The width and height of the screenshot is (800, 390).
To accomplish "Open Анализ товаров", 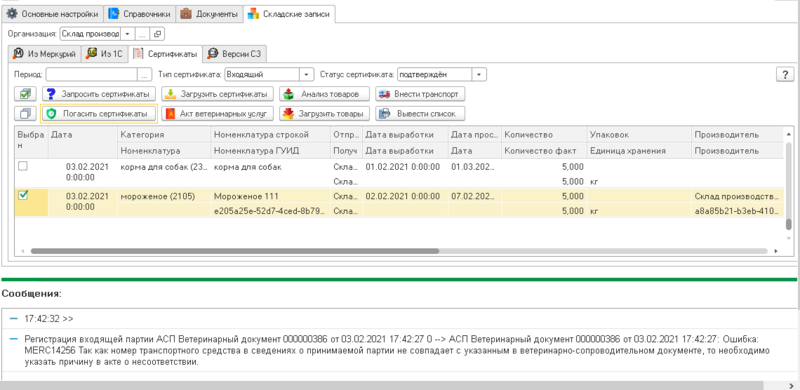I will (x=324, y=94).
